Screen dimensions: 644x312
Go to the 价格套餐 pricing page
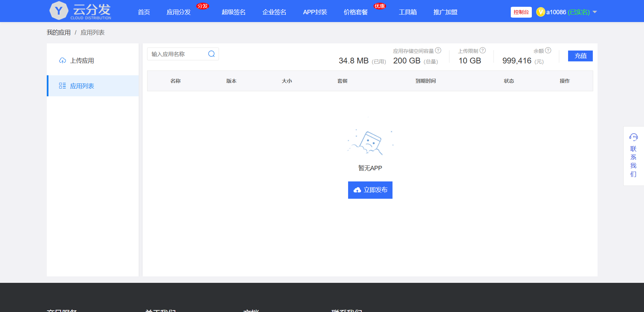(x=356, y=12)
